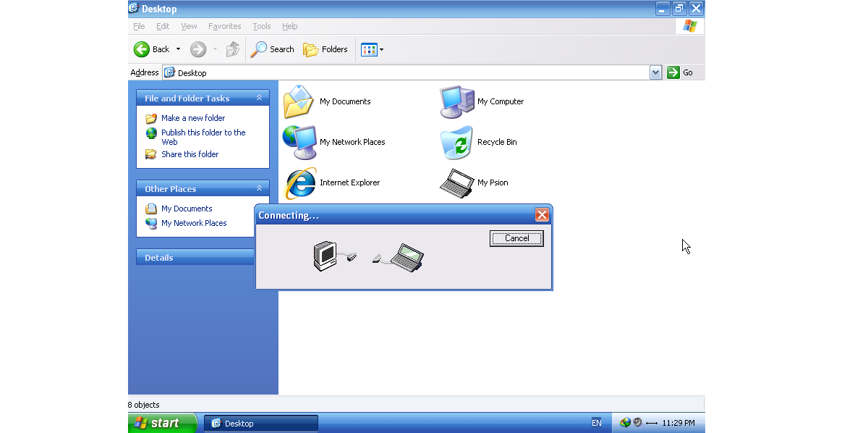This screenshot has height=433, width=868.
Task: Open My Network Places link in Other Places
Action: coord(194,223)
